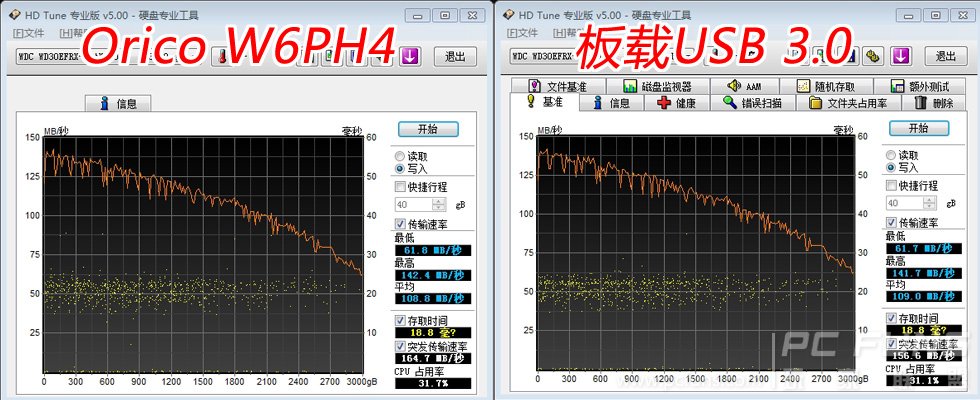Switch to the 磁盘监视器 tab
Image resolution: width=980 pixels, height=400 pixels.
[x=657, y=86]
